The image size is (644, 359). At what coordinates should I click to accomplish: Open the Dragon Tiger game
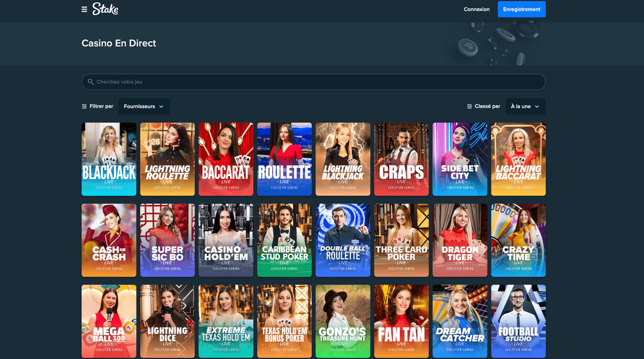click(x=460, y=240)
